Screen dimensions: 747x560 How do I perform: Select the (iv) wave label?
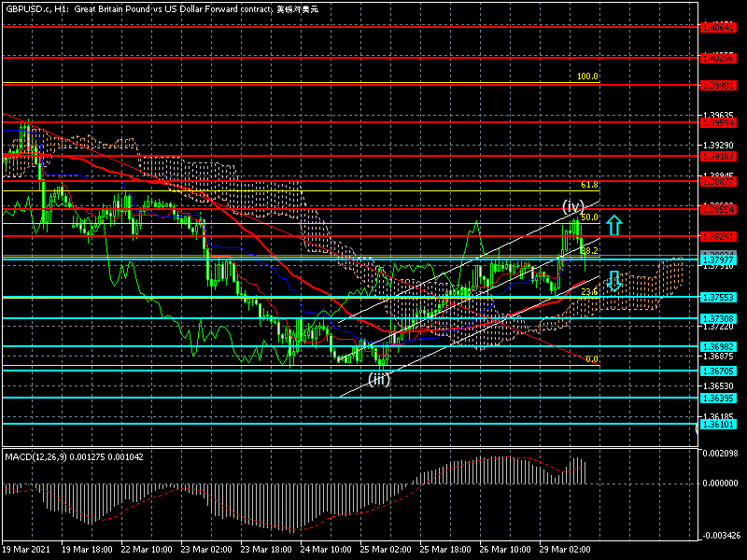coord(572,205)
